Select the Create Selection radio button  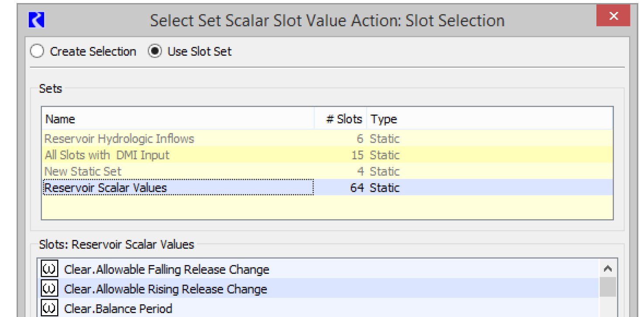coord(38,51)
